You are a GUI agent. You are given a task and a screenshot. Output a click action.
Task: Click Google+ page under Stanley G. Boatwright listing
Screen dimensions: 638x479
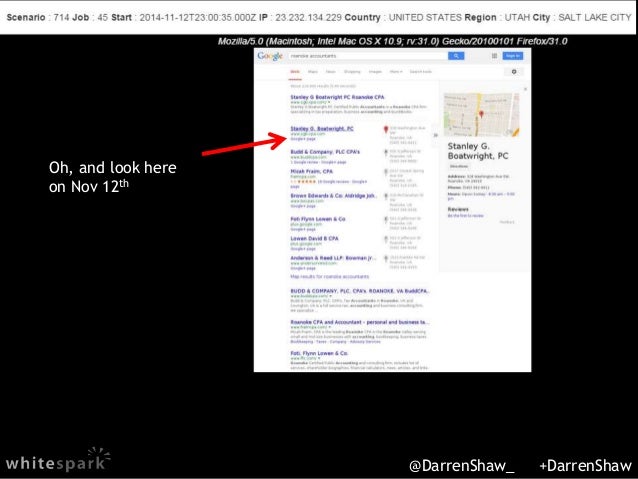pos(303,139)
